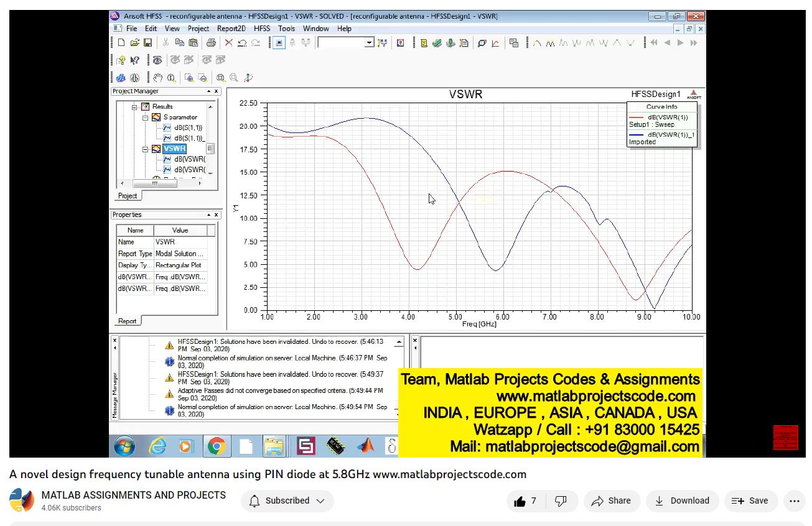Viewport: 812px width, 526px height.
Task: Click the Download button
Action: (682, 501)
